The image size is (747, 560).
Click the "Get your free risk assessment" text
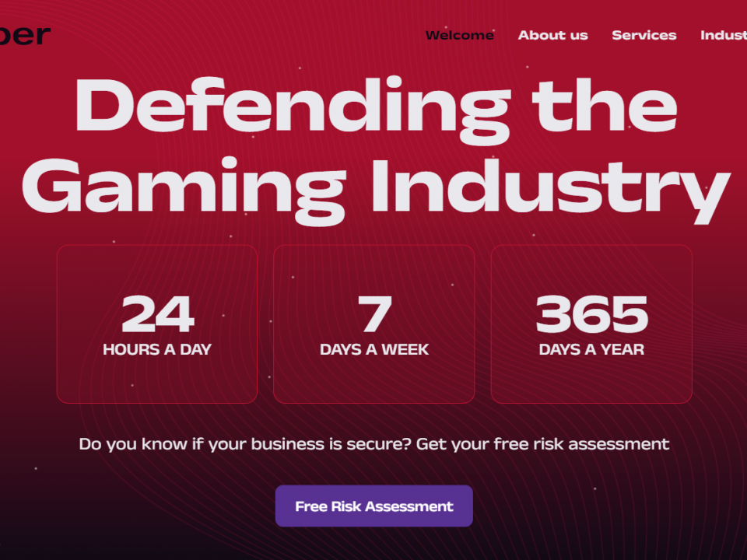point(542,444)
